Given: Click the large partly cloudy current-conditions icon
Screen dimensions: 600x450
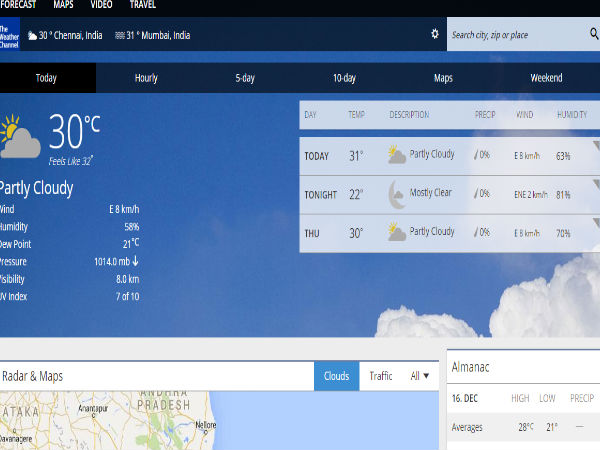Looking at the screenshot, I should 20,136.
